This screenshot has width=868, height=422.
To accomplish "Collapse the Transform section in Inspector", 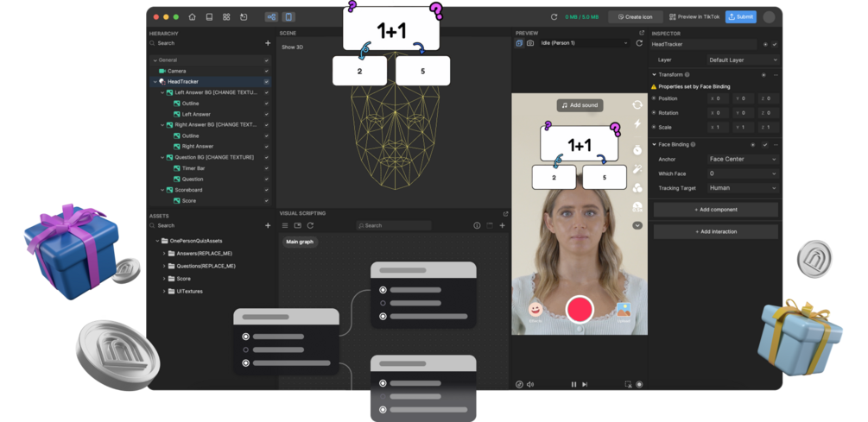I will point(654,75).
